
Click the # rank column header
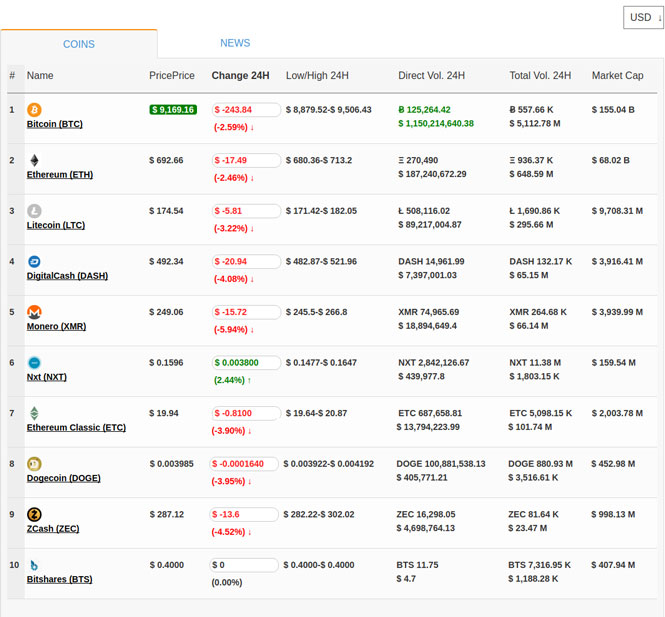pos(12,75)
